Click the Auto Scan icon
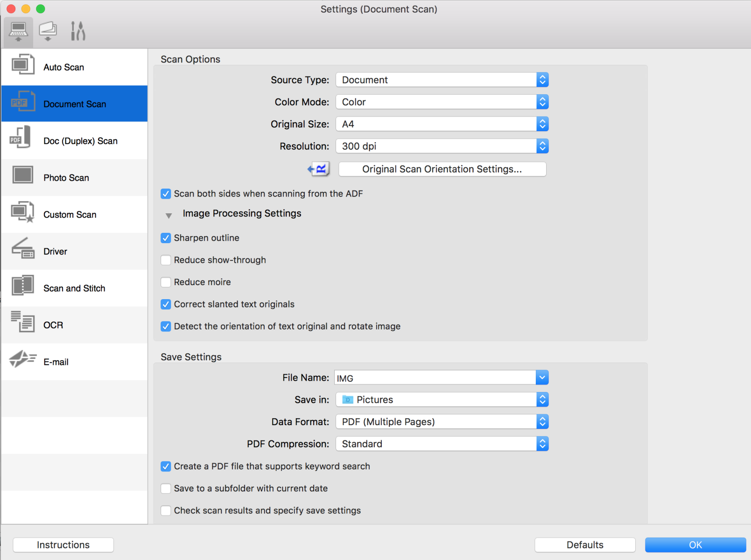Image resolution: width=751 pixels, height=560 pixels. (x=22, y=65)
